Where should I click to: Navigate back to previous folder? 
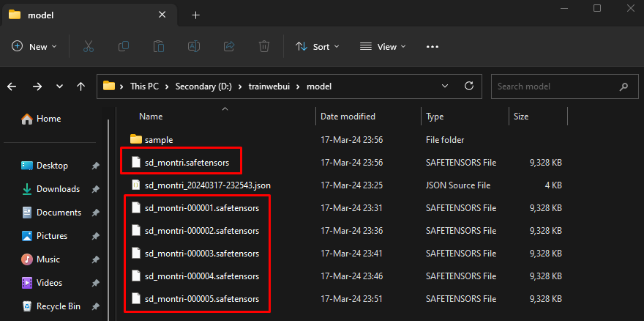pyautogui.click(x=12, y=86)
